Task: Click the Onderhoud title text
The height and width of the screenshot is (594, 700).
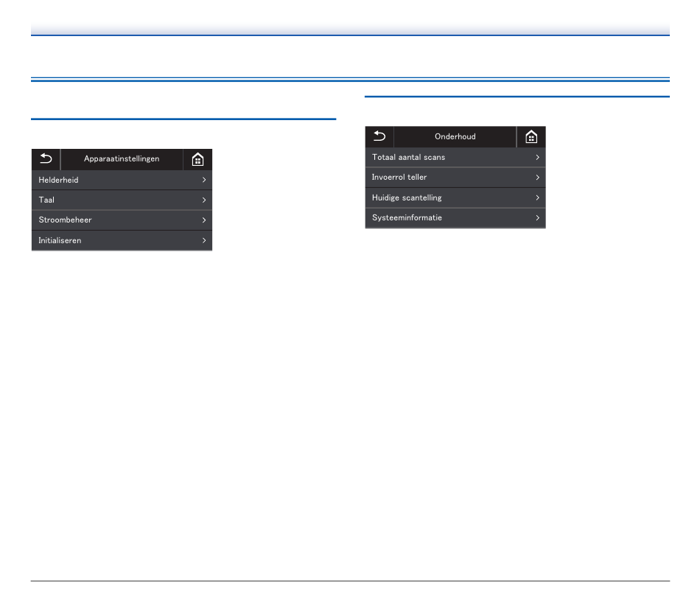Action: click(x=455, y=136)
